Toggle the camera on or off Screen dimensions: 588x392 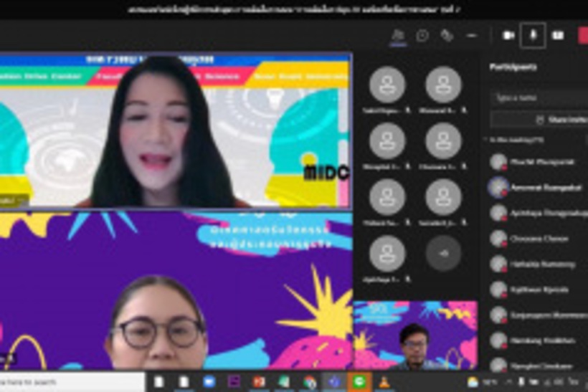pyautogui.click(x=508, y=35)
